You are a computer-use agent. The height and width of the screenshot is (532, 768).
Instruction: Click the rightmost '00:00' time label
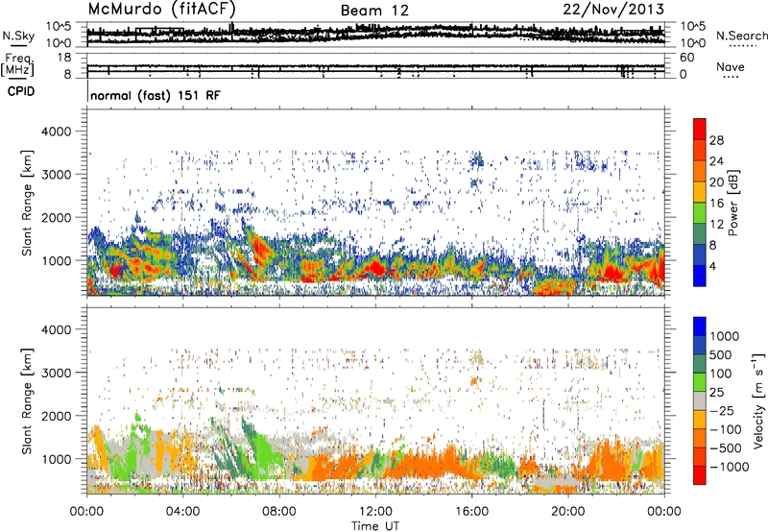pyautogui.click(x=664, y=512)
